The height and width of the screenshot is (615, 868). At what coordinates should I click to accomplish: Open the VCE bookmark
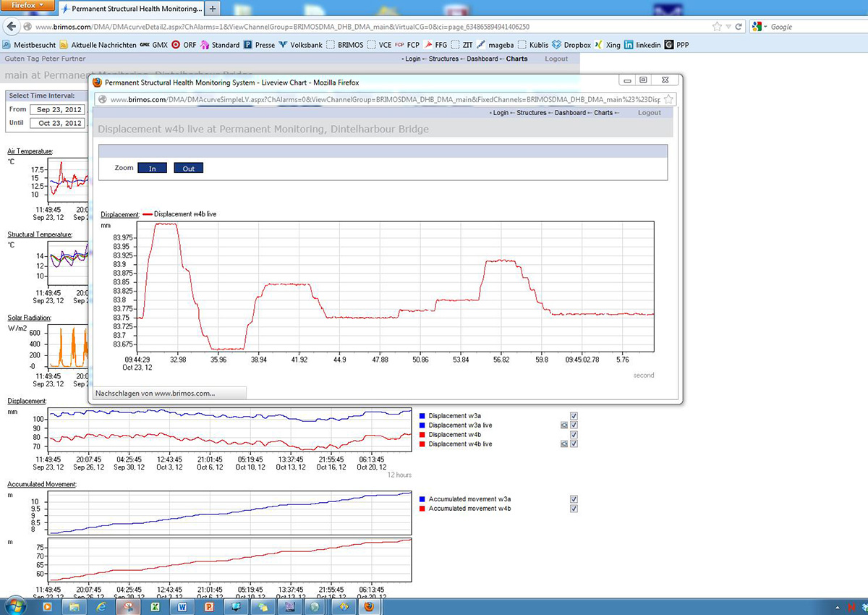pos(379,45)
